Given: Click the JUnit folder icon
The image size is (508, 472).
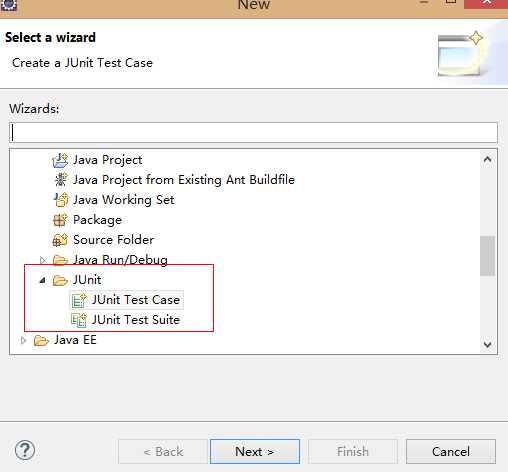Looking at the screenshot, I should pyautogui.click(x=60, y=280).
